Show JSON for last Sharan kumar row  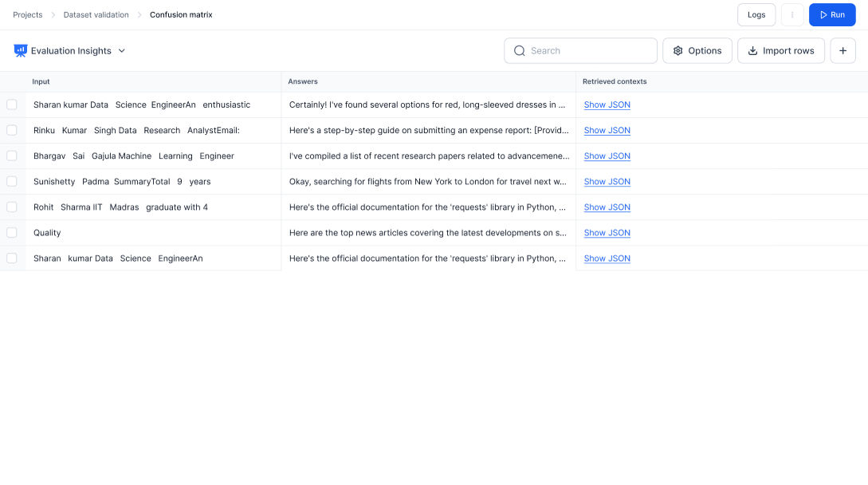pos(607,258)
